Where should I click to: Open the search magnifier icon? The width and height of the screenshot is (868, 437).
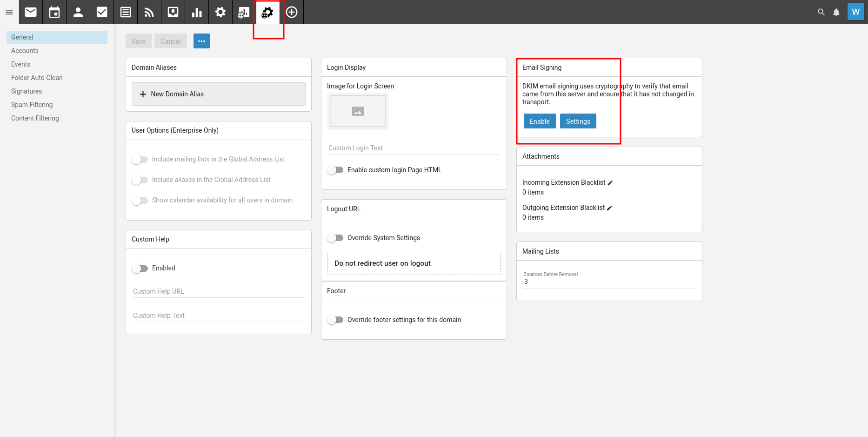[x=821, y=12]
